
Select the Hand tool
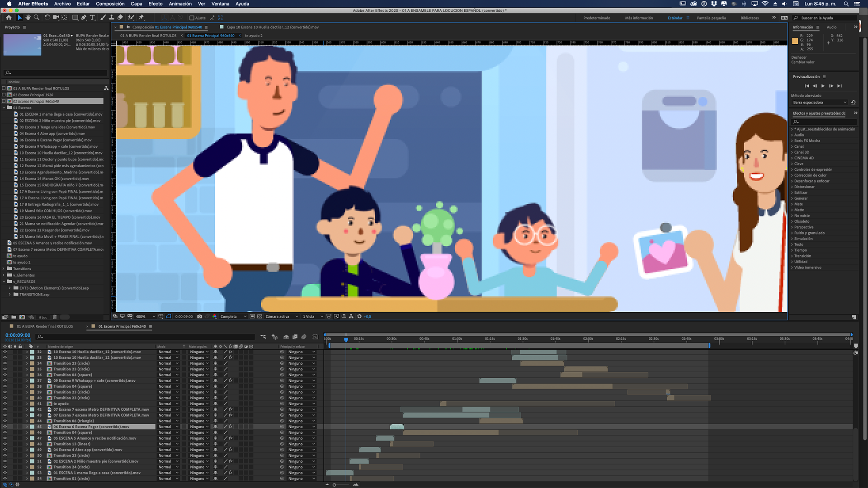(28, 18)
